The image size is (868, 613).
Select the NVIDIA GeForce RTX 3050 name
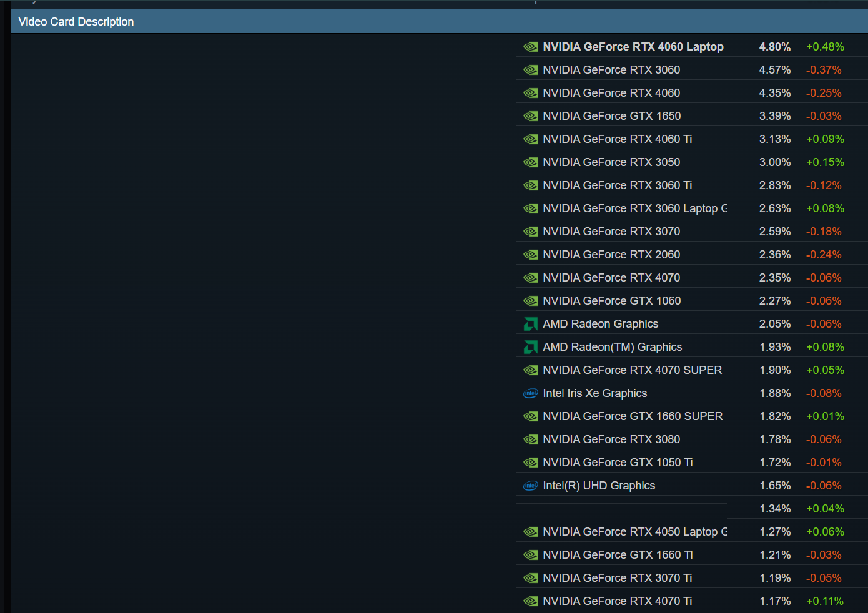(611, 162)
